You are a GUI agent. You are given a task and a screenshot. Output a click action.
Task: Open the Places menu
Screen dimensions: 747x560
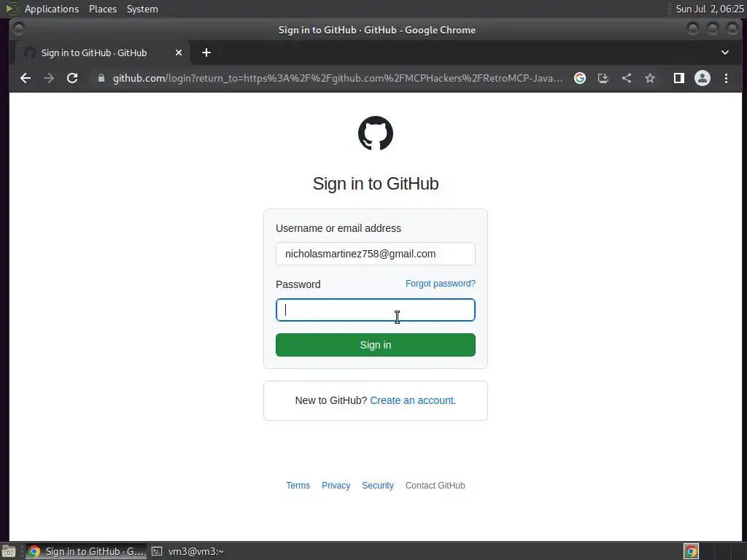coord(103,9)
